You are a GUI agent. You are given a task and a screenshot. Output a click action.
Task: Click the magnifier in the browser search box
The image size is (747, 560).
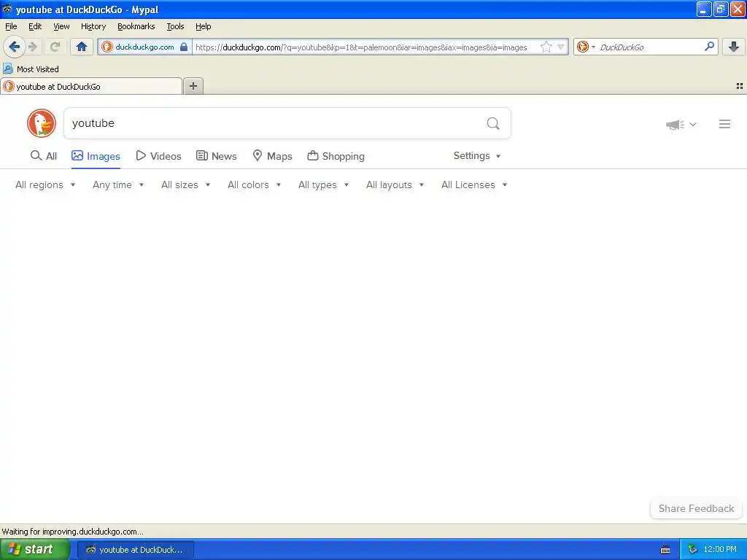tap(709, 47)
